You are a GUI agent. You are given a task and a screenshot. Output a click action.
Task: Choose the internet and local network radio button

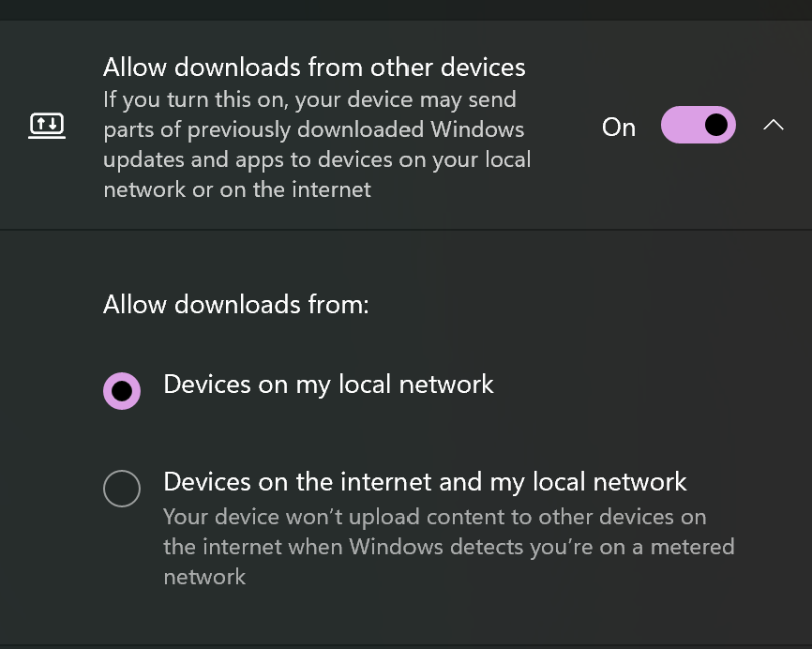click(x=122, y=489)
